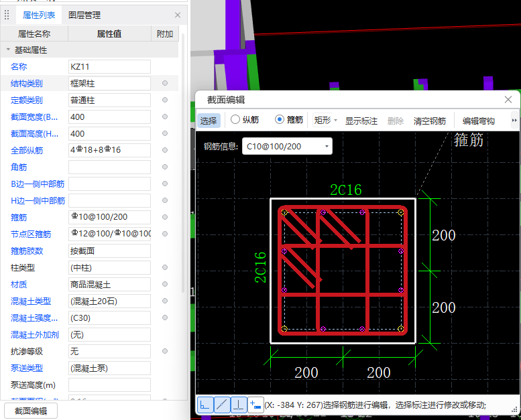Click the empty 角筋 value field
Image resolution: width=521 pixels, height=420 pixels.
(x=109, y=167)
